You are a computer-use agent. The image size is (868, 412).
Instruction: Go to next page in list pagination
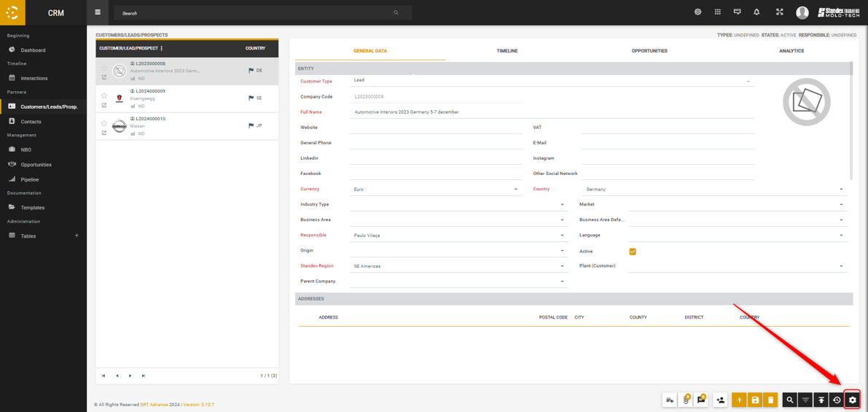[130, 376]
